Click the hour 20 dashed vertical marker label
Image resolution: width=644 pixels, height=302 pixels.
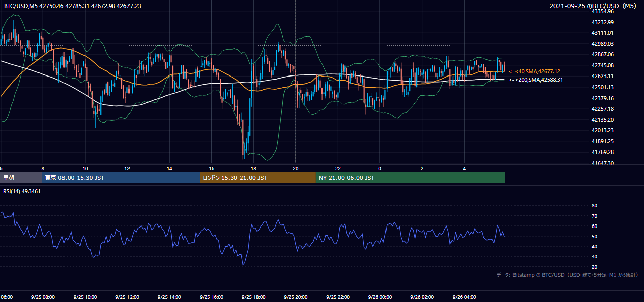(x=295, y=168)
